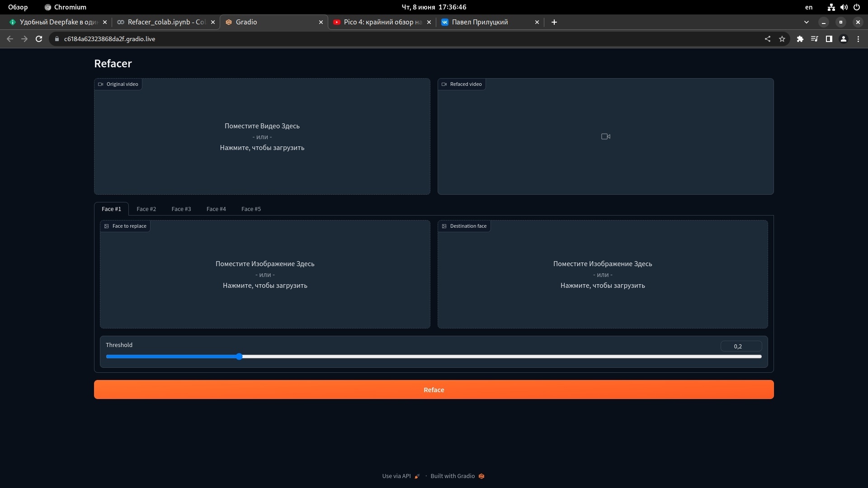Click the Original video upload icon

pos(100,84)
